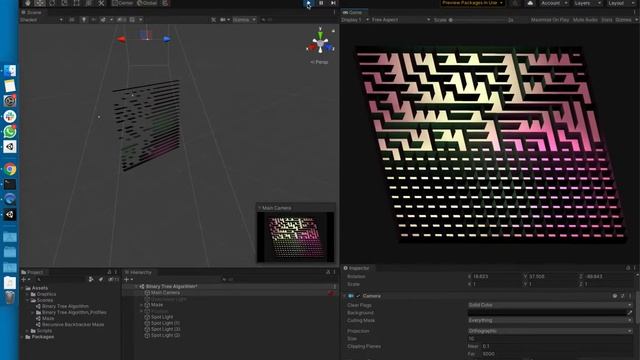
Task: Click the camera Background color swatch
Action: (x=547, y=313)
